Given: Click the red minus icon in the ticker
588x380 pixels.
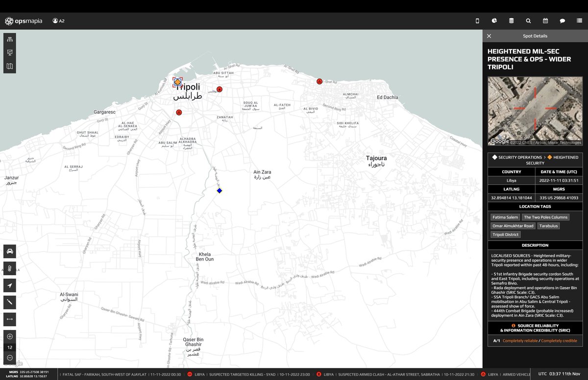Looking at the screenshot, I should pos(190,375).
